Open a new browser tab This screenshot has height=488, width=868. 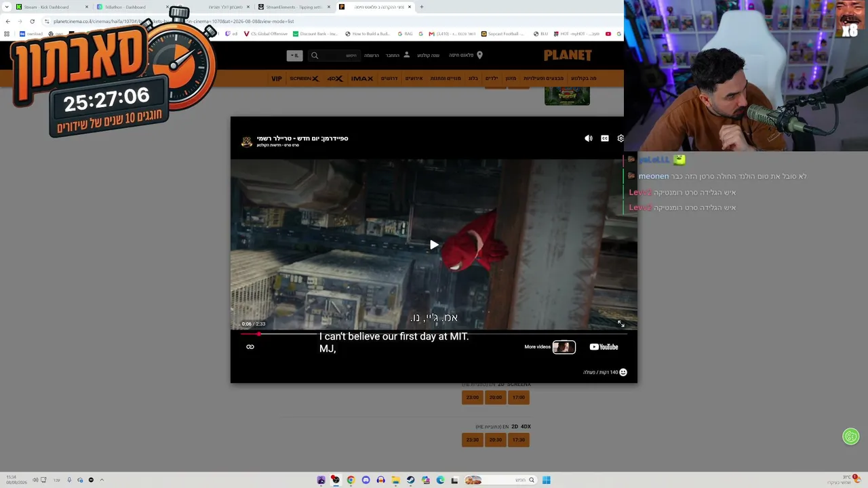(422, 7)
